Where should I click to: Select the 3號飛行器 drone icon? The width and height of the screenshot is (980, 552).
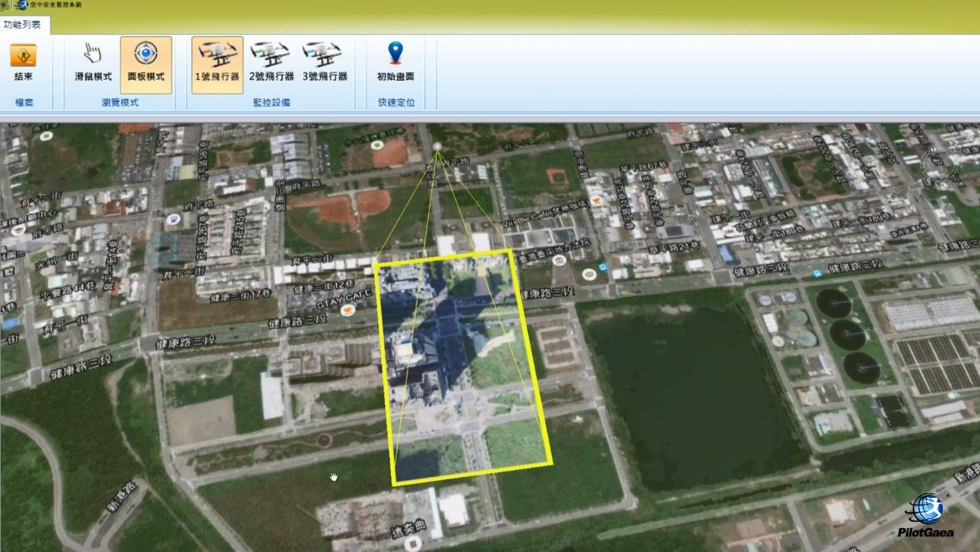[x=325, y=63]
